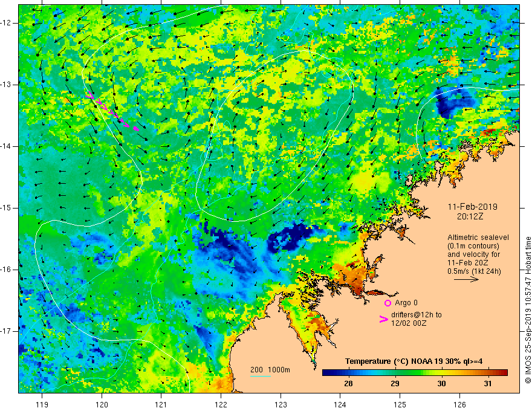
Task: Click the IMOS copyright timestamp text
Action: coord(528,310)
